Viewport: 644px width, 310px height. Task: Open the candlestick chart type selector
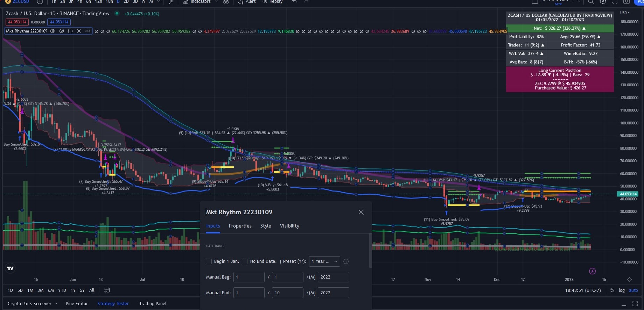(171, 2)
